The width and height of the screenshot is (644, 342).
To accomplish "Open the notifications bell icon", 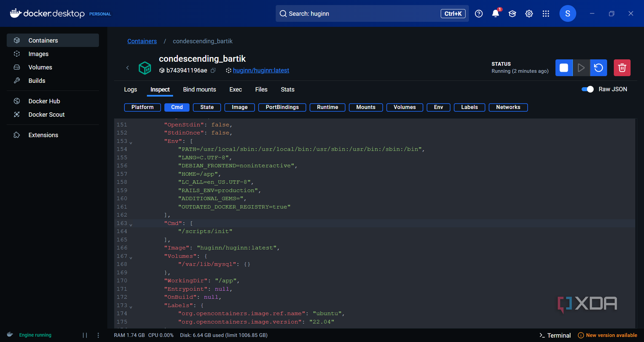I will coord(495,14).
